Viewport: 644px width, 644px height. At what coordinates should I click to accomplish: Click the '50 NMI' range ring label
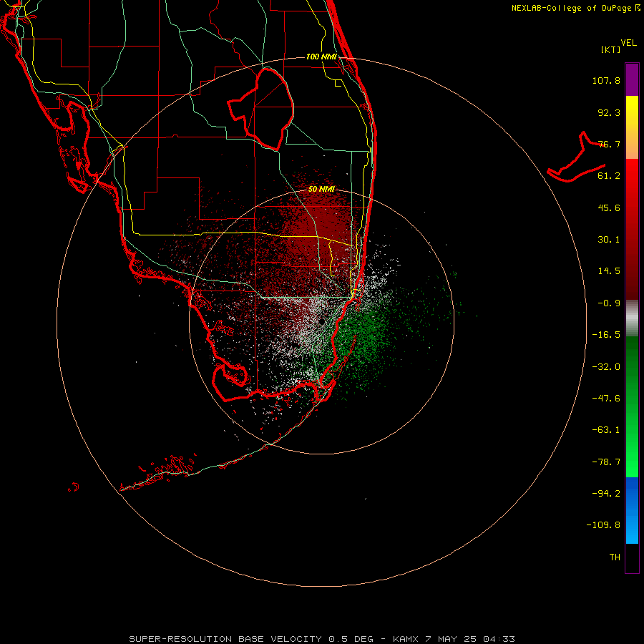click(321, 189)
